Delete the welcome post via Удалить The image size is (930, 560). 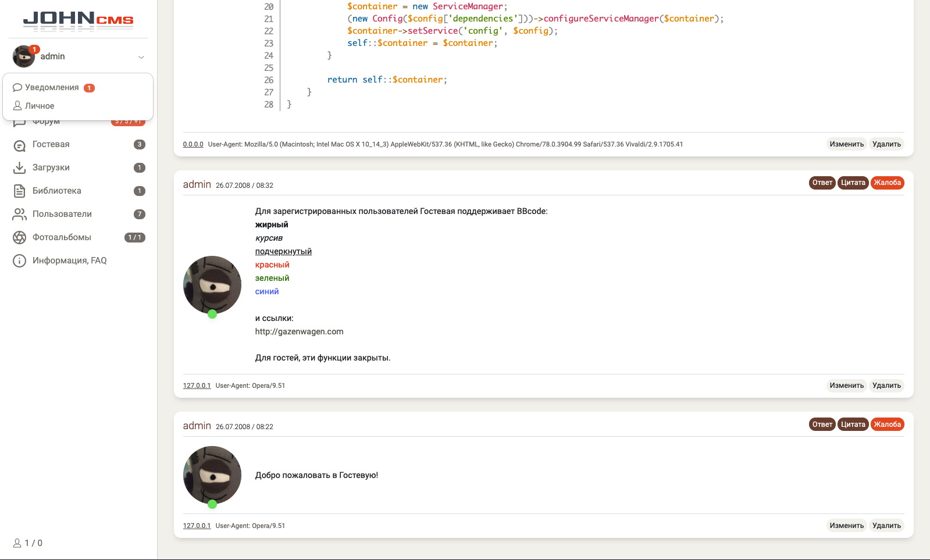pyautogui.click(x=886, y=526)
